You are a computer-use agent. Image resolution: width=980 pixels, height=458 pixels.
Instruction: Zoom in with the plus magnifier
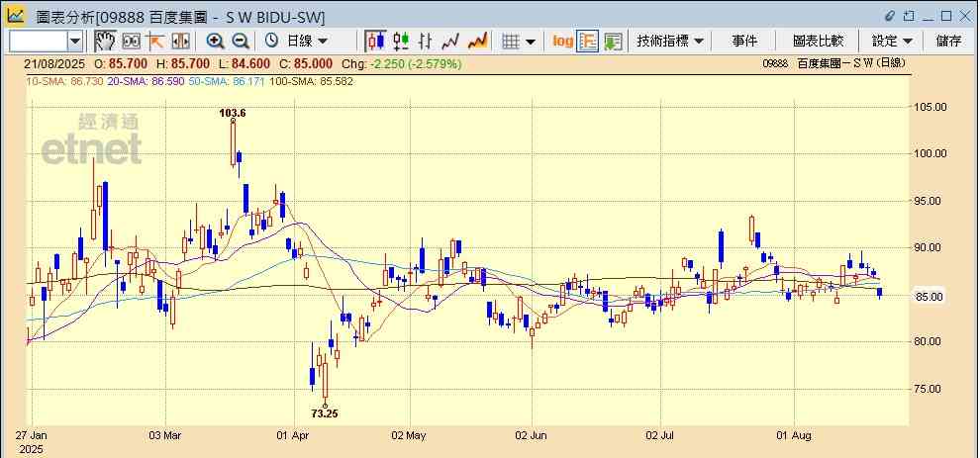215,42
